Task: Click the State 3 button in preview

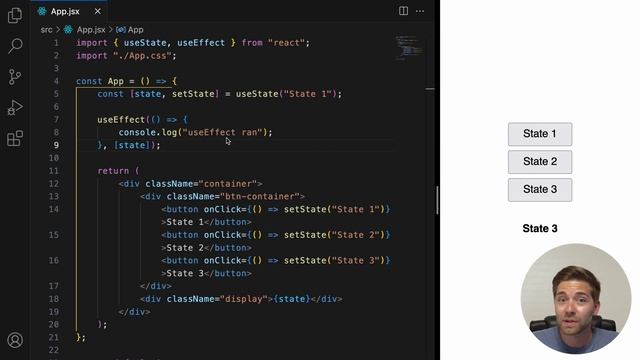Action: coord(540,189)
